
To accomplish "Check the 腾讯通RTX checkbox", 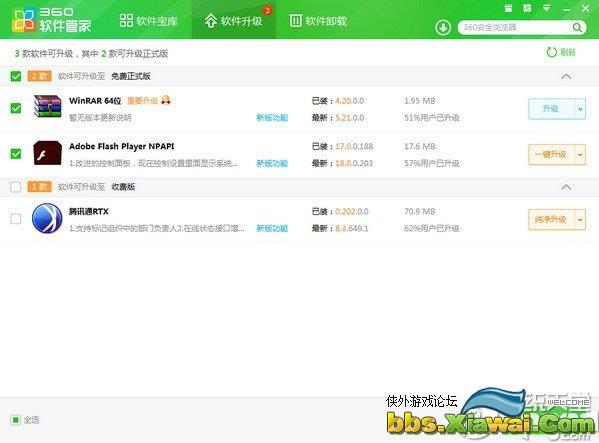I will click(x=16, y=219).
